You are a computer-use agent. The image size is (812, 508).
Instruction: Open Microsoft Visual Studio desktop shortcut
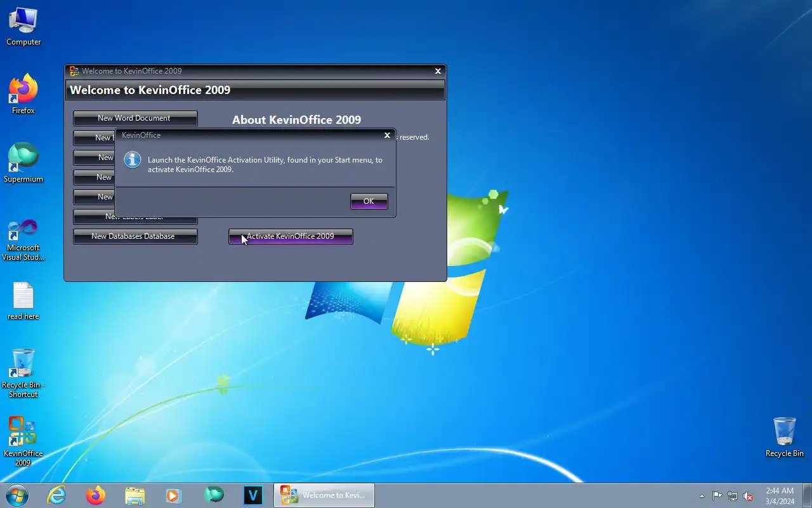pos(23,239)
